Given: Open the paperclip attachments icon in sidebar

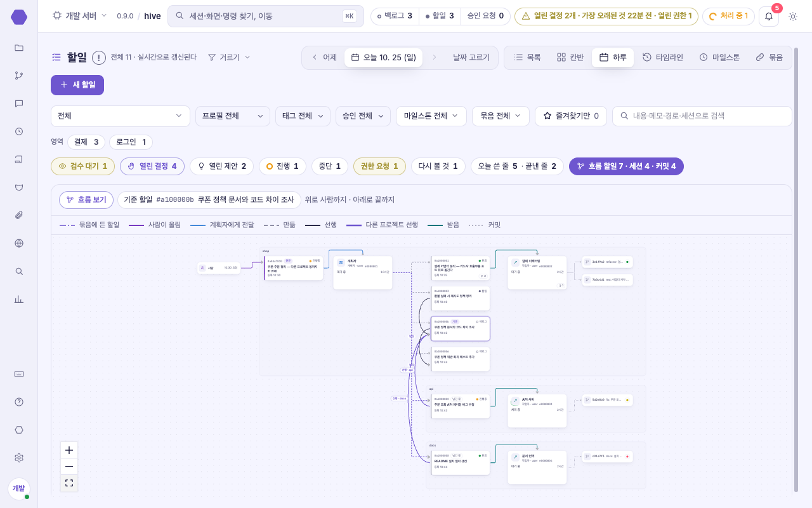Looking at the screenshot, I should coord(19,215).
